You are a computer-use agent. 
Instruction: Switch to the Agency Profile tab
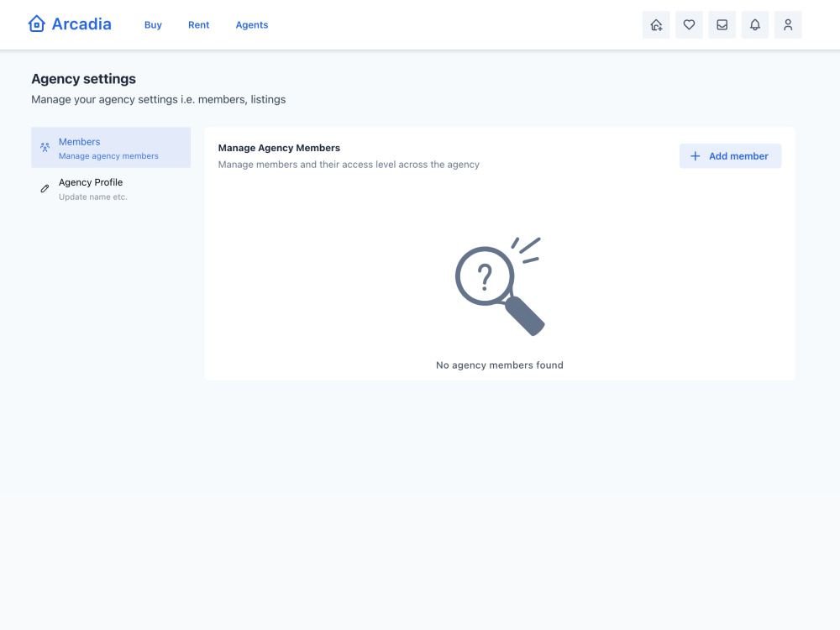pyautogui.click(x=111, y=188)
